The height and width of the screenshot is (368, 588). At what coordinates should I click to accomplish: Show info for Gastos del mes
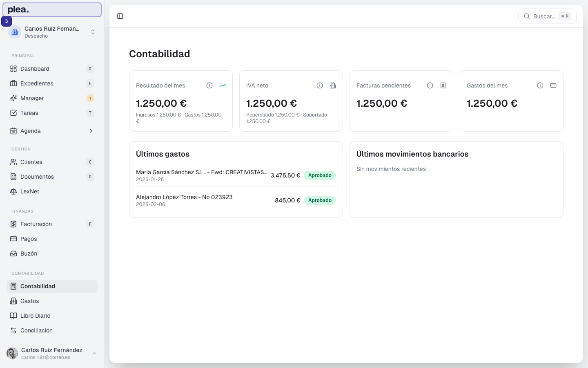[540, 85]
